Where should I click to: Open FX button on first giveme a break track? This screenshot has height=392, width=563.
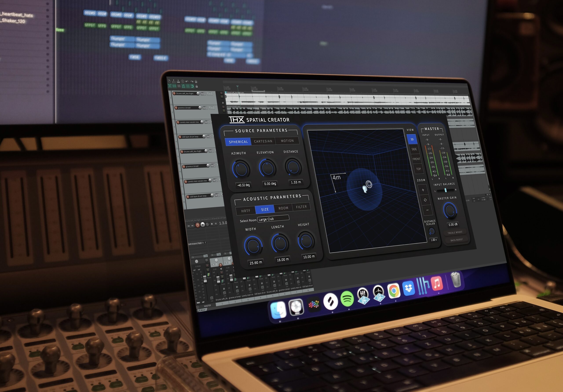click(x=205, y=108)
